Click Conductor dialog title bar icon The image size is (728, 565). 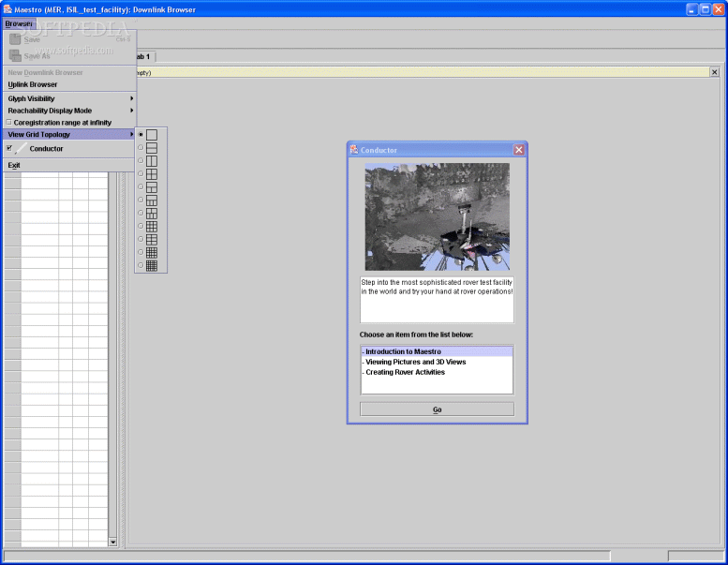pyautogui.click(x=354, y=150)
